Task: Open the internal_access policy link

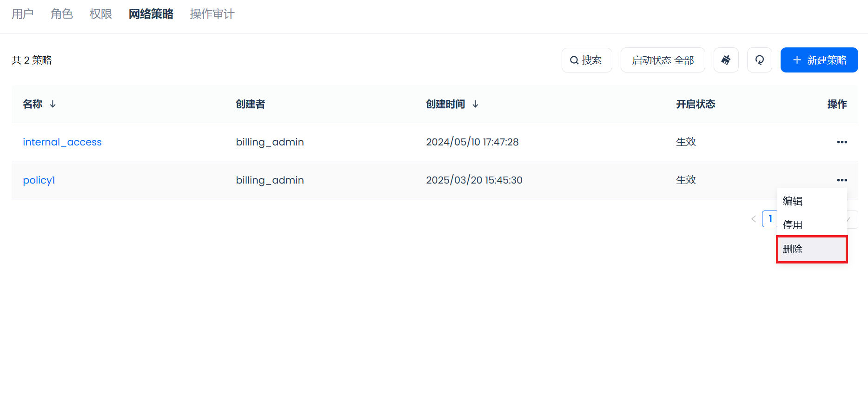Action: (x=62, y=142)
